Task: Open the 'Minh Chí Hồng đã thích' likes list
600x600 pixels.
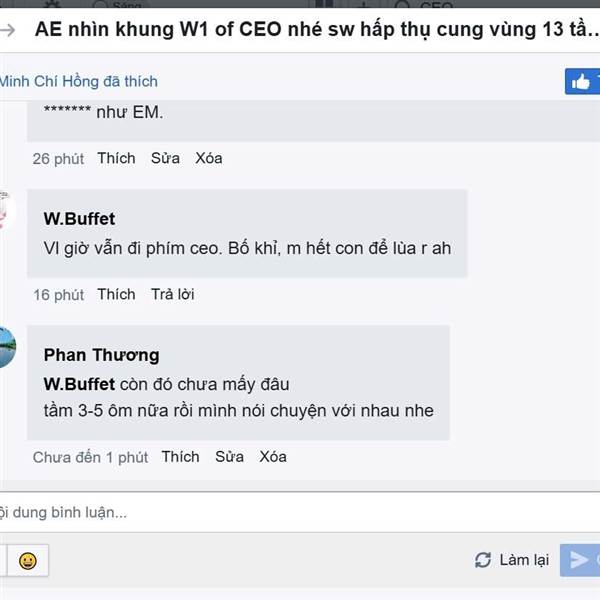Action: (78, 82)
